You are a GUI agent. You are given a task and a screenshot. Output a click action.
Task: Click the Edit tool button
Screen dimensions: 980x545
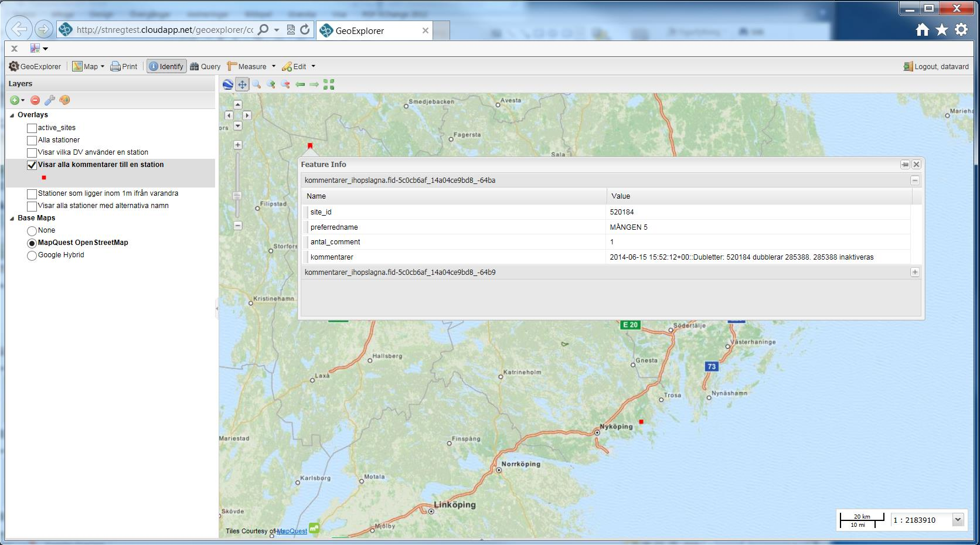tap(294, 66)
